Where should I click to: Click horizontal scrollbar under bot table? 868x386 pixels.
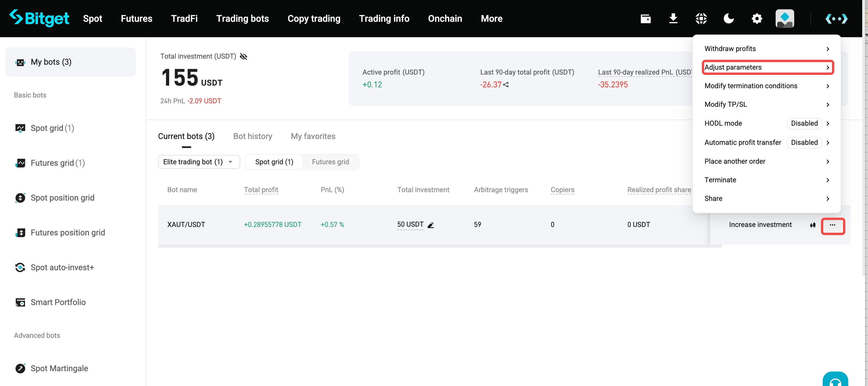click(x=440, y=246)
